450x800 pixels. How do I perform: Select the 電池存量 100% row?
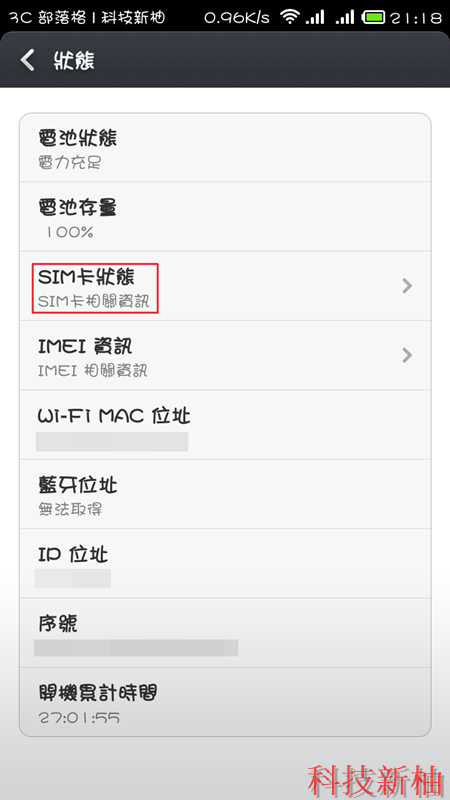pos(225,216)
